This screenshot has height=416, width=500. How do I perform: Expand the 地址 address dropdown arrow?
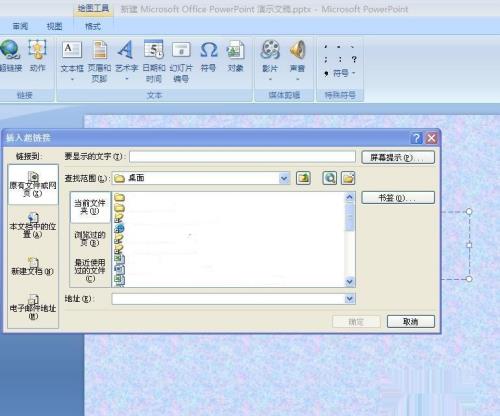pos(349,299)
